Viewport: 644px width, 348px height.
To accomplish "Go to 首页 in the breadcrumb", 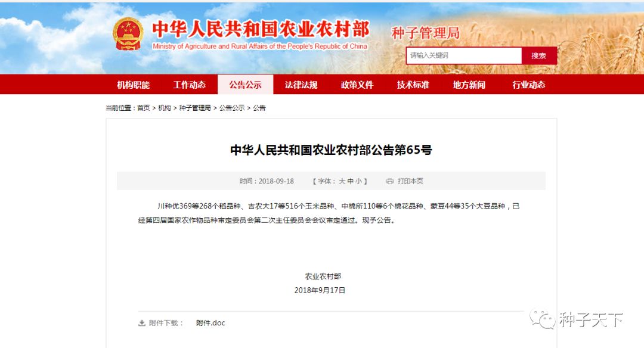I will tap(144, 108).
